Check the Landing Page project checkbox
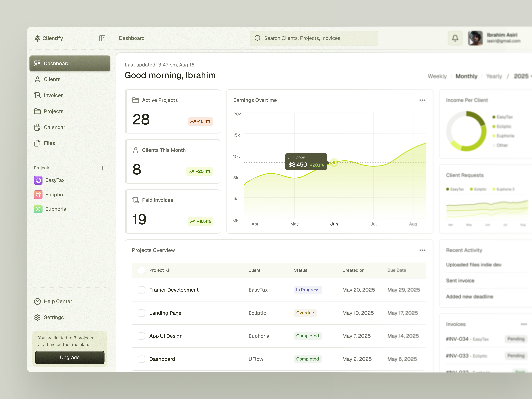The height and width of the screenshot is (399, 532). pyautogui.click(x=141, y=313)
